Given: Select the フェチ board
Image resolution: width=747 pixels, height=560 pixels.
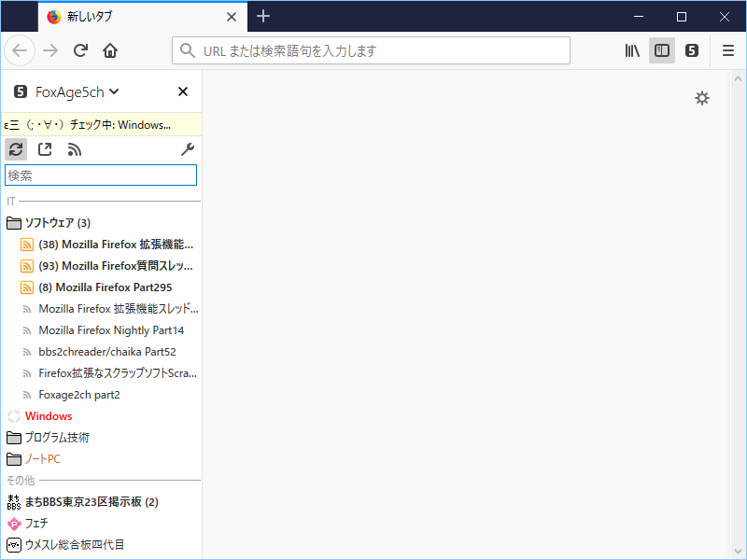Looking at the screenshot, I should 36,524.
